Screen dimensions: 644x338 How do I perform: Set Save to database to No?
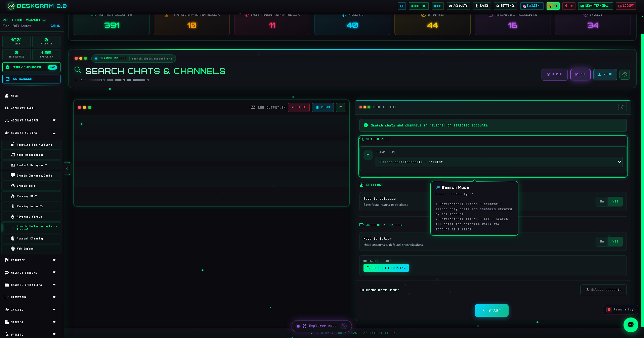tap(602, 201)
